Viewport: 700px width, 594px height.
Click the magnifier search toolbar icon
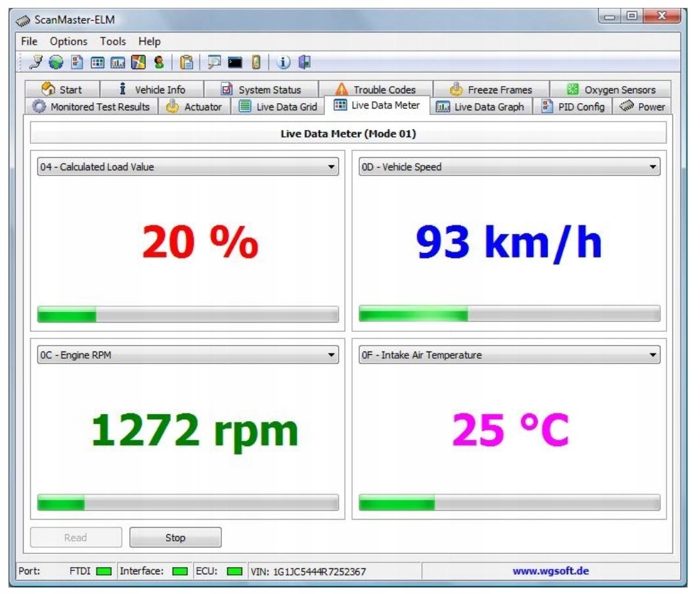214,62
